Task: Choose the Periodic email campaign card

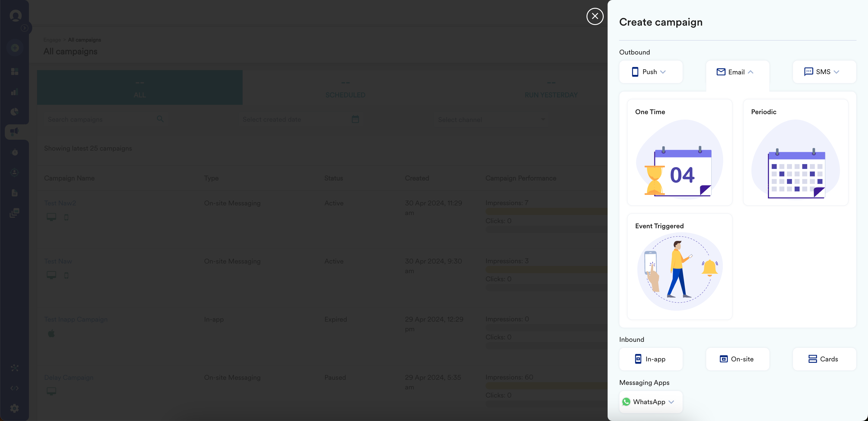Action: [795, 152]
